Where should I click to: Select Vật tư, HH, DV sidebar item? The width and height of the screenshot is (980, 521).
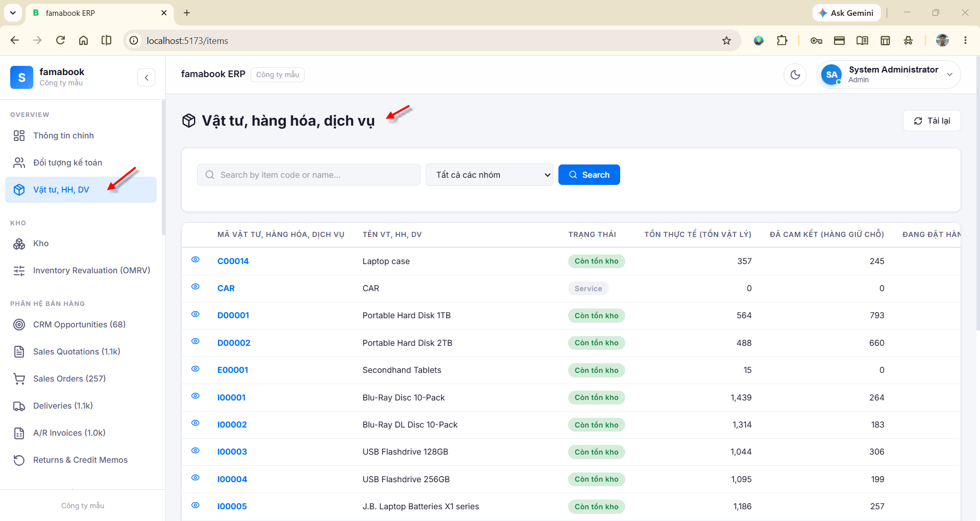(x=81, y=190)
